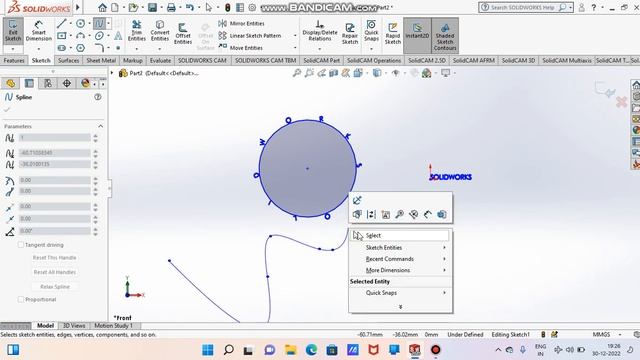Click Reset All Handles button
This screenshot has height=360, width=640.
[55, 272]
